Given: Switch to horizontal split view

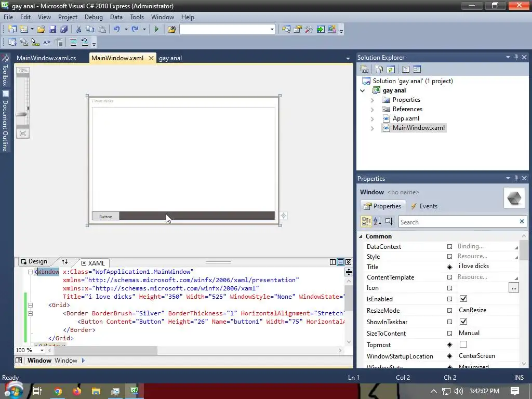Looking at the screenshot, I should [x=340, y=262].
